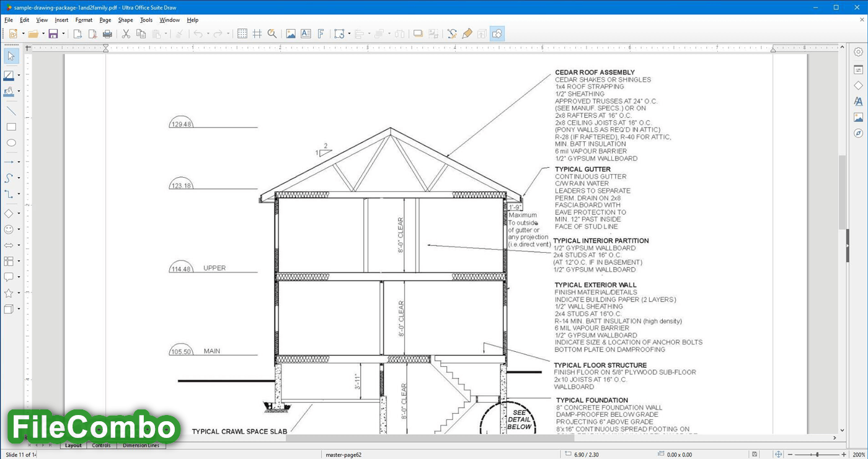The image size is (868, 459).
Task: Expand the Fill Color dropdown arrow
Action: click(19, 92)
